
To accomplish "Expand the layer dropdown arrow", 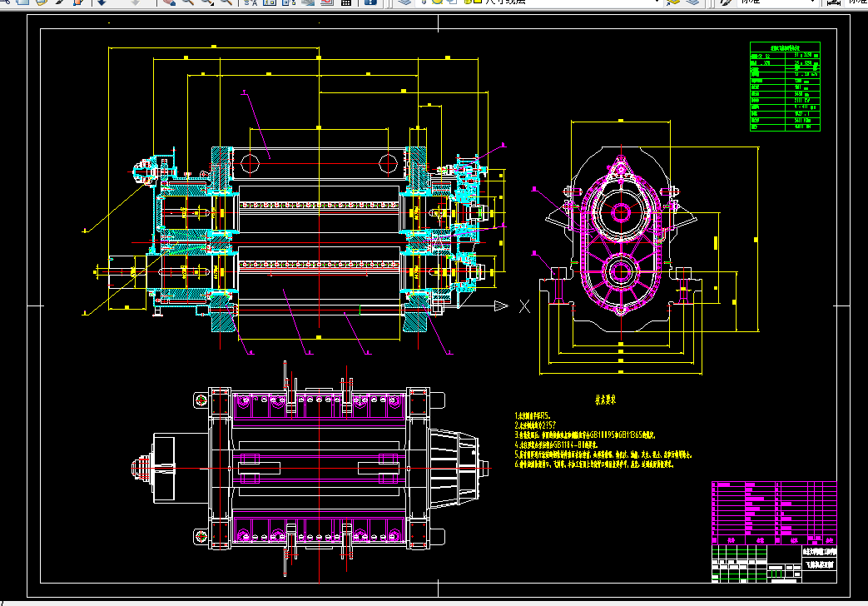I will click(657, 2).
